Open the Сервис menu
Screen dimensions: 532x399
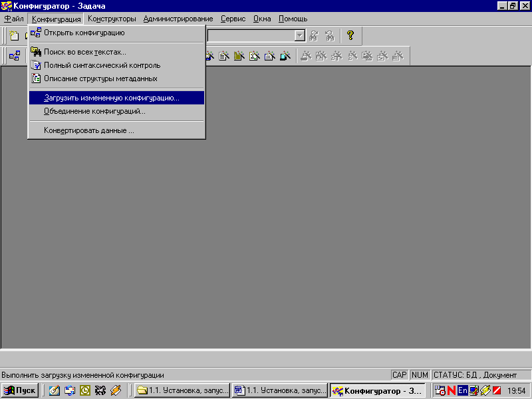click(233, 19)
